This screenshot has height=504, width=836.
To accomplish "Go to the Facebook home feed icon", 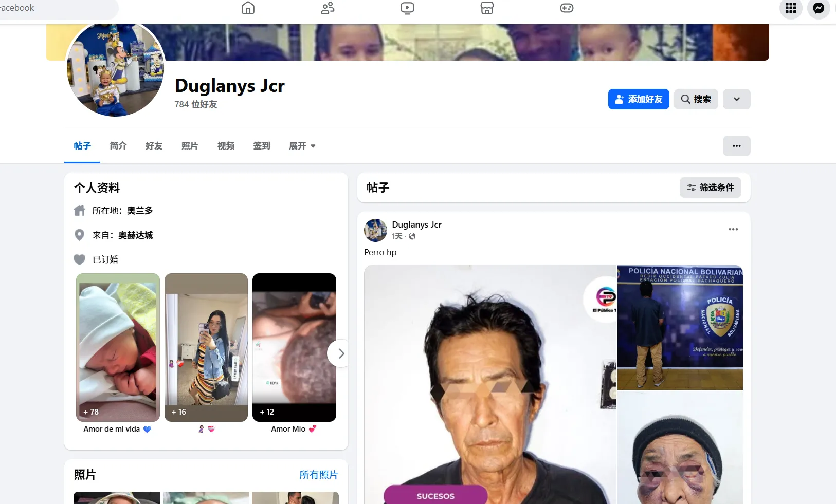I will point(248,8).
